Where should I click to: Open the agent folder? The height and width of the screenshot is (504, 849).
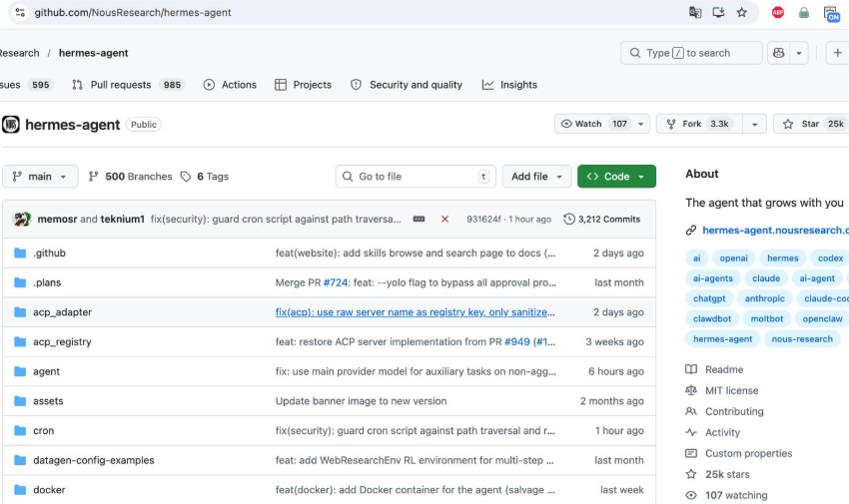point(47,371)
